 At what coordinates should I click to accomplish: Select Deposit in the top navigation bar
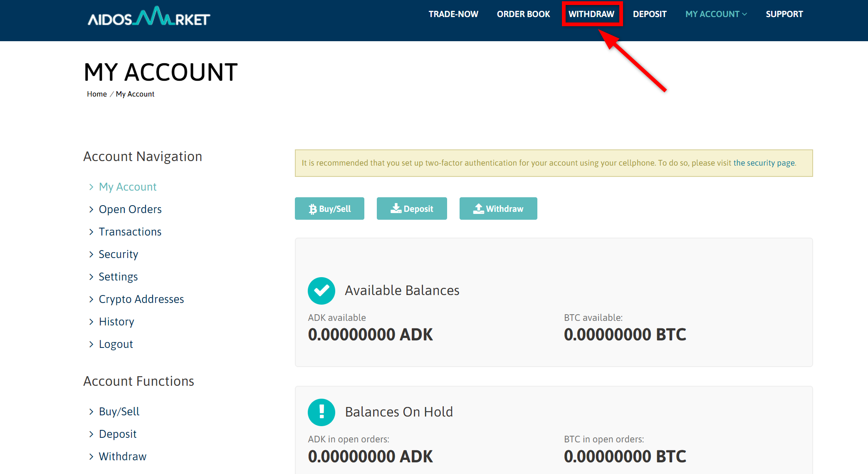click(650, 14)
